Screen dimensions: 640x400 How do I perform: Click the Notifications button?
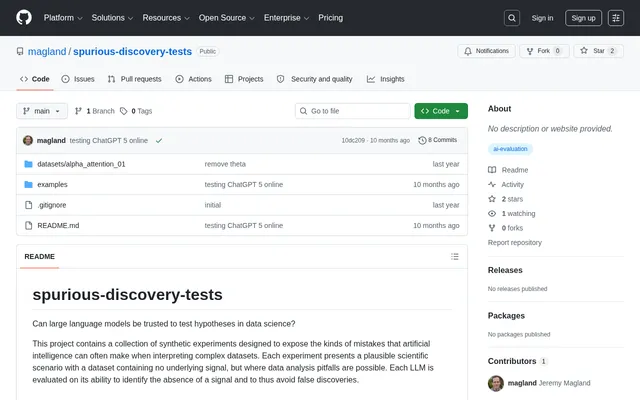486,51
